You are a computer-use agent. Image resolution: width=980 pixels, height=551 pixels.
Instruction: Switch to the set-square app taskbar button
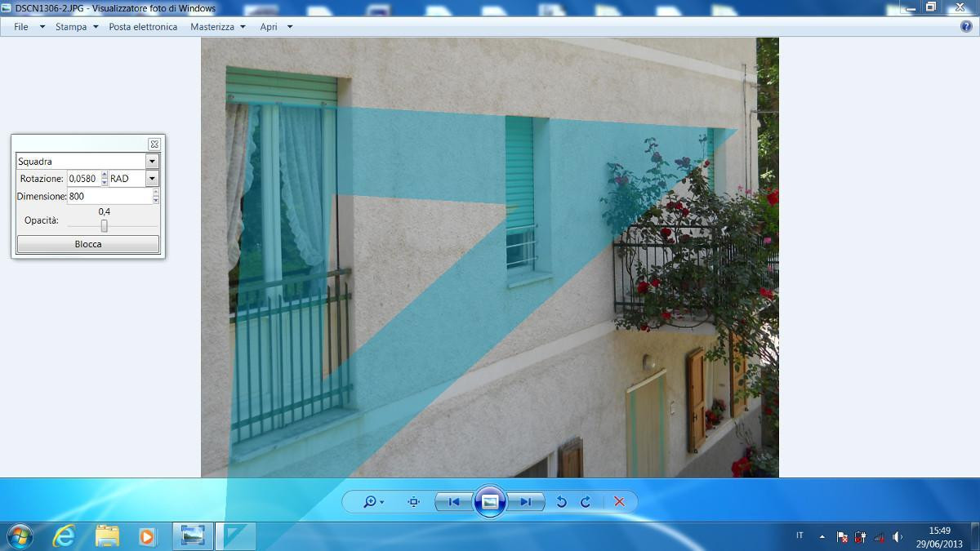tap(236, 536)
